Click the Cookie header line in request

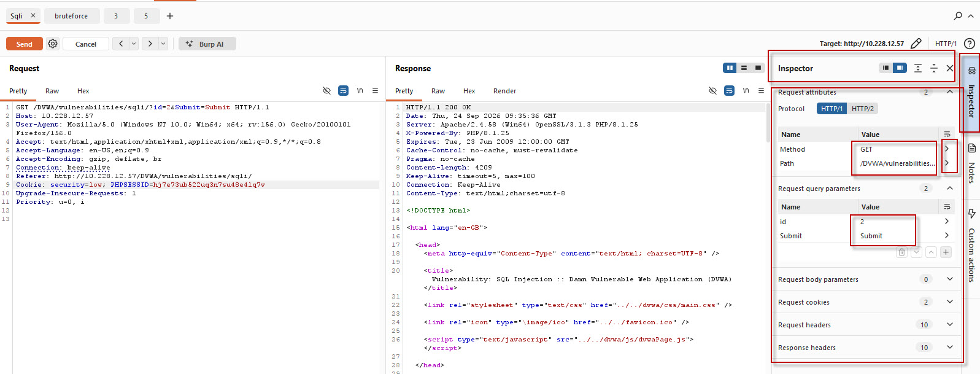pos(141,185)
